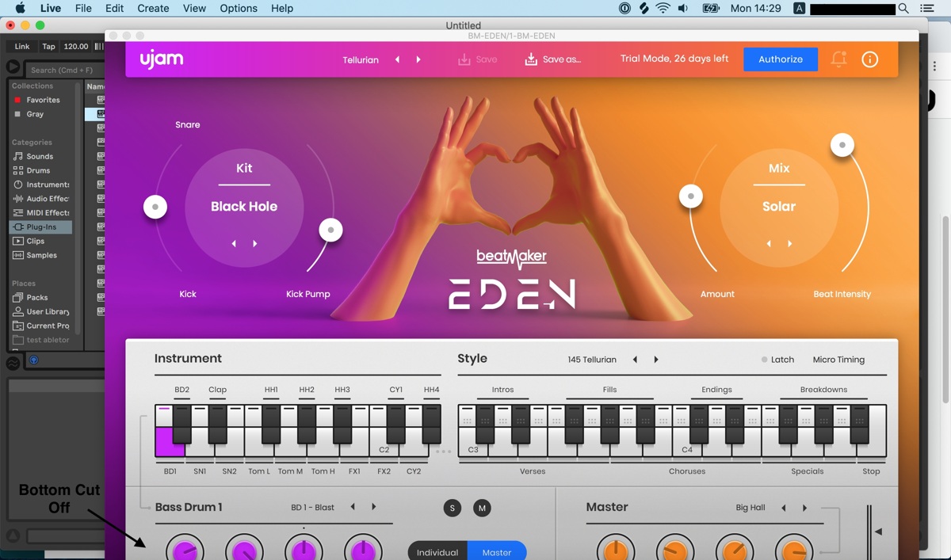The image size is (951, 560).
Task: Click the Authorize button
Action: tap(781, 59)
